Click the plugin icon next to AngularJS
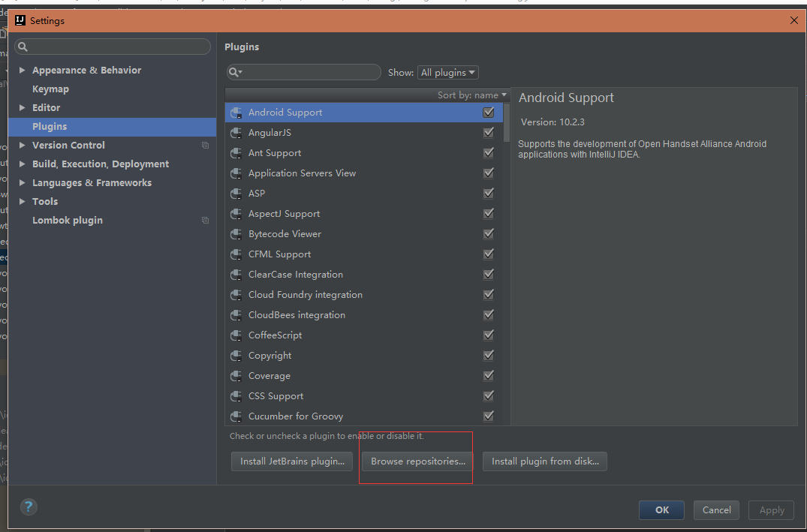This screenshot has height=532, width=807. tap(236, 133)
